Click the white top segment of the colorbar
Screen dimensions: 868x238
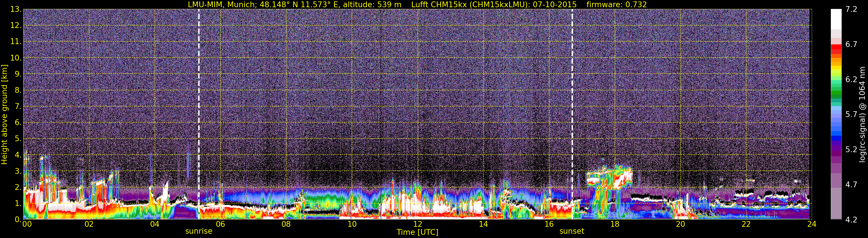click(x=836, y=19)
